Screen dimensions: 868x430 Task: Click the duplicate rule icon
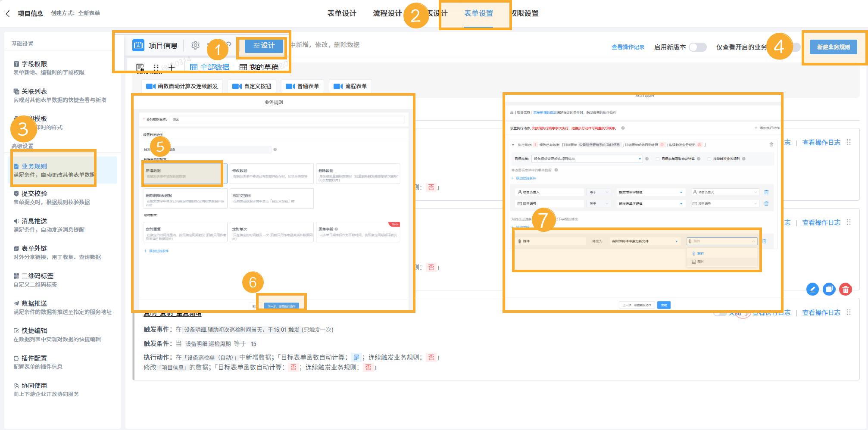(x=829, y=290)
